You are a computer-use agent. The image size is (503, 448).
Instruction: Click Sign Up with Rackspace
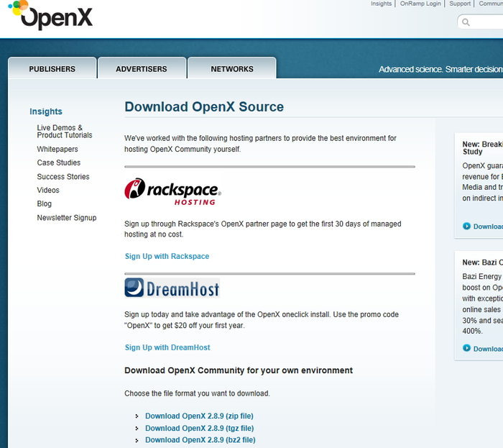(167, 256)
